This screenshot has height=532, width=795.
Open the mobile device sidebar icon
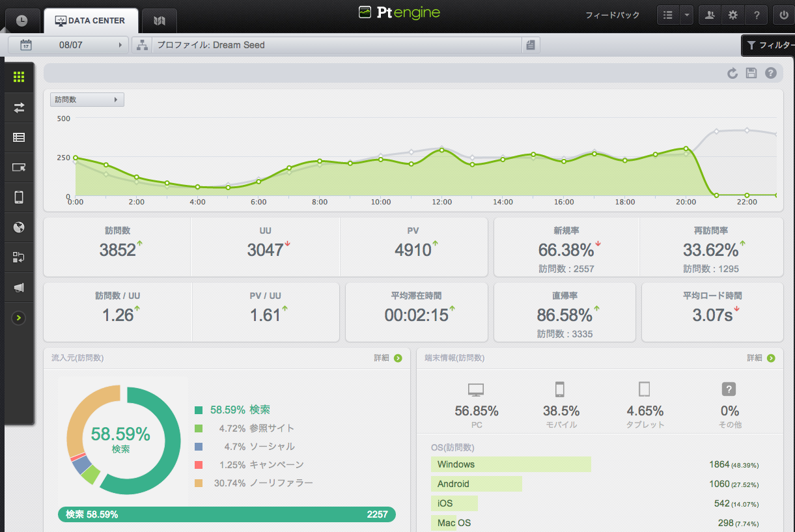point(19,197)
